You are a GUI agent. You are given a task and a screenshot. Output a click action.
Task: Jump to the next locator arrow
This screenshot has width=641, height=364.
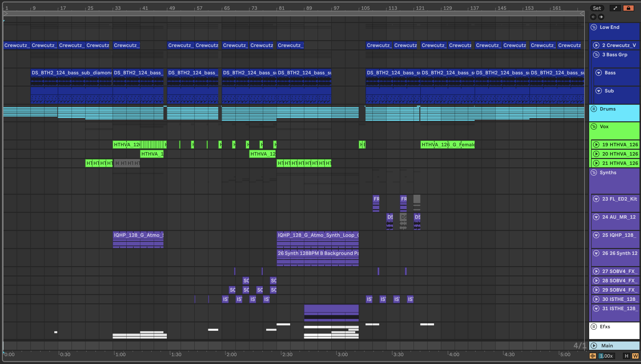601,17
